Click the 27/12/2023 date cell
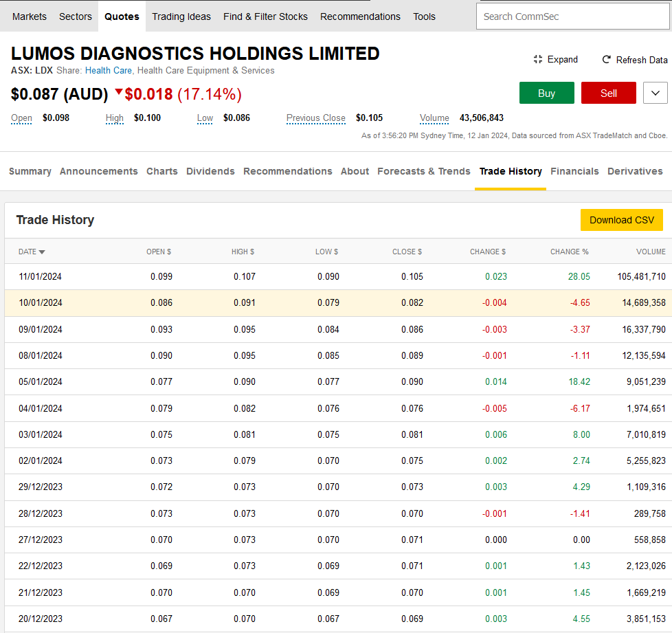 [x=41, y=540]
